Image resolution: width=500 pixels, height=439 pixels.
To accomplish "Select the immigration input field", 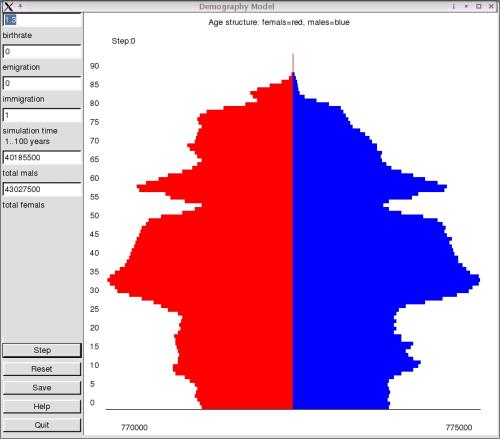I will [42, 83].
